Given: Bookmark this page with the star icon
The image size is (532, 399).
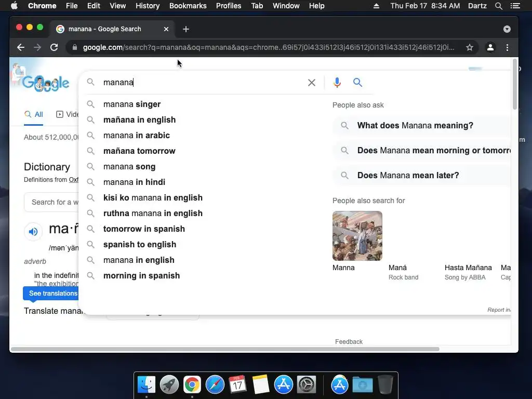Looking at the screenshot, I should pyautogui.click(x=470, y=47).
